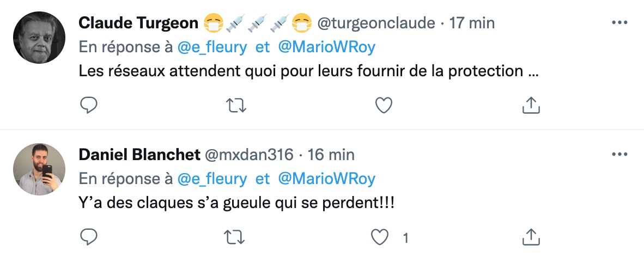This screenshot has height=257, width=644.
Task: Open the @turgeonclaude handle
Action: tap(376, 23)
